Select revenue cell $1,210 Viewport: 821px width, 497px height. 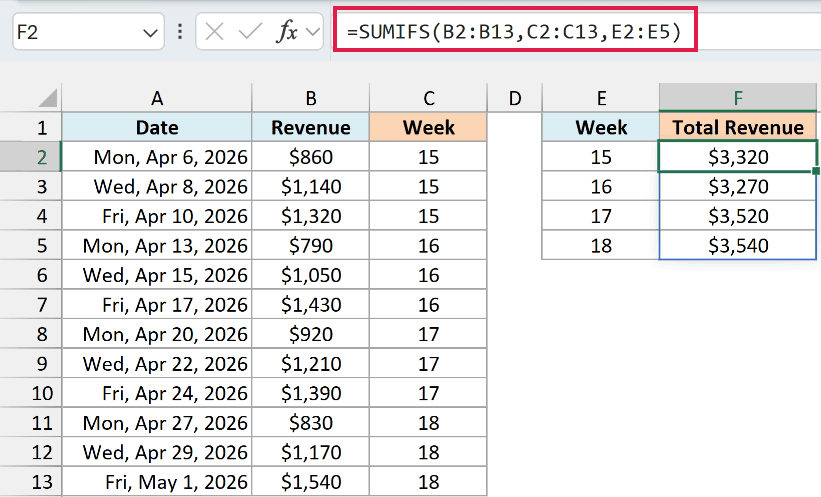tap(310, 363)
